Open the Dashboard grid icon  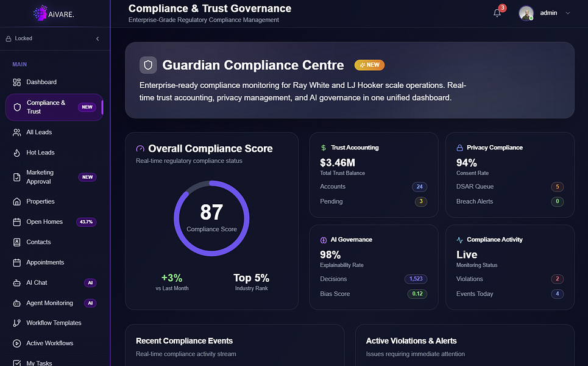(17, 82)
